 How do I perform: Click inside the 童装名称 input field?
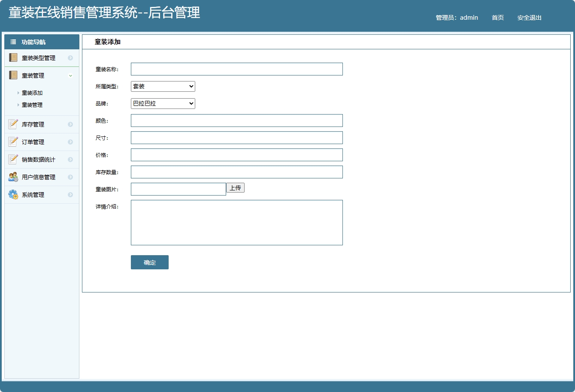click(x=236, y=69)
